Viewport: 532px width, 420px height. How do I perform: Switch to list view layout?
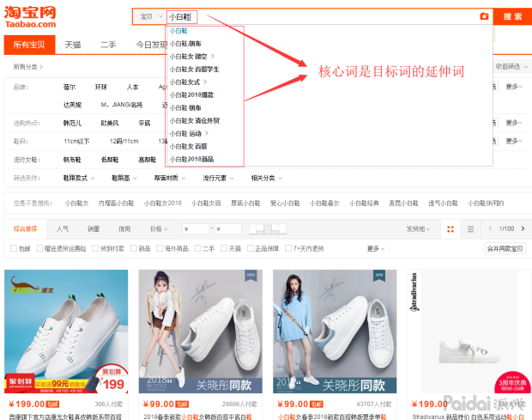click(470, 229)
